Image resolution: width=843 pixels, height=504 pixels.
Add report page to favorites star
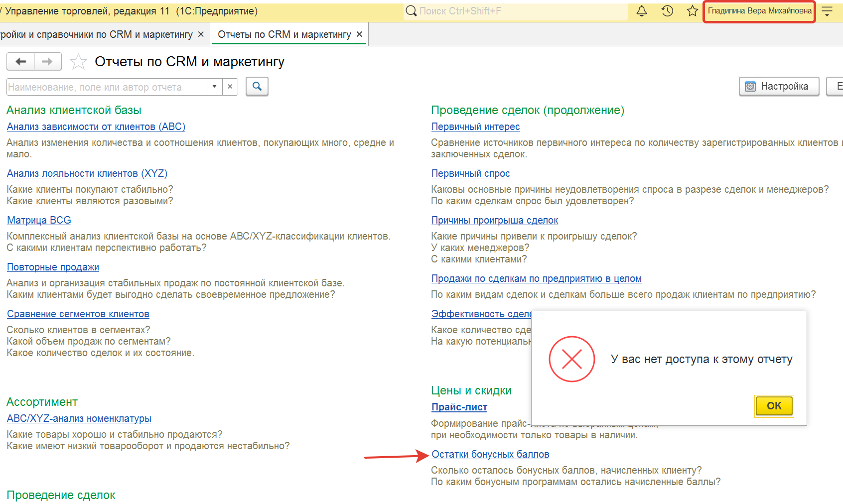click(x=78, y=62)
